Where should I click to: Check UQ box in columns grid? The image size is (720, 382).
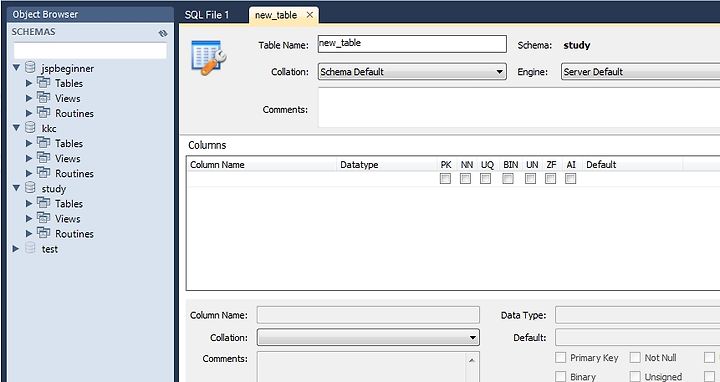tap(485, 179)
